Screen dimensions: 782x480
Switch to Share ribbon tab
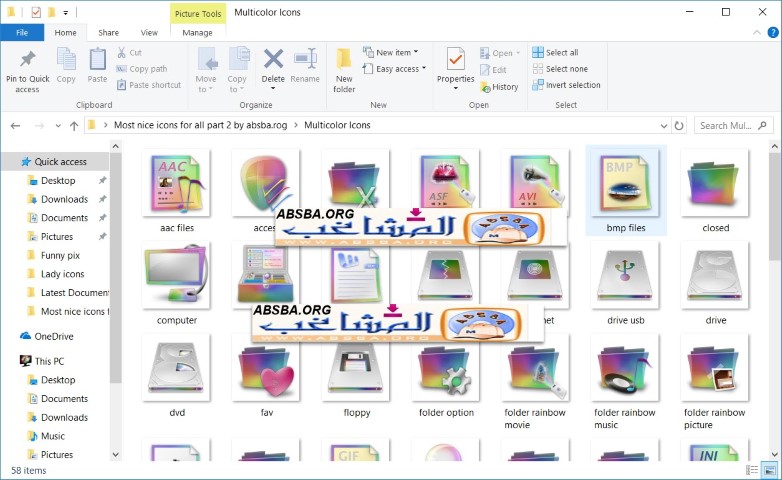[x=108, y=32]
